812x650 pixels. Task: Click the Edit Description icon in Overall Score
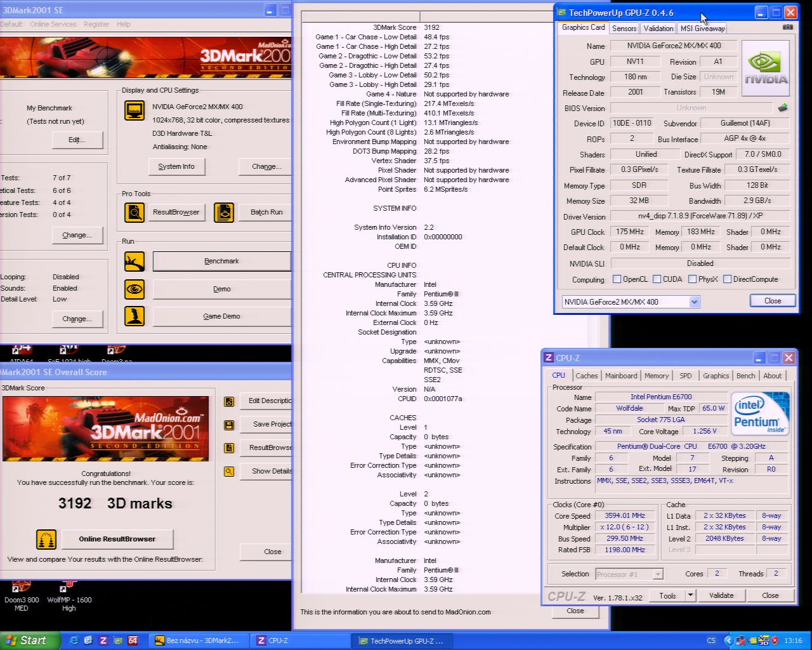[229, 401]
